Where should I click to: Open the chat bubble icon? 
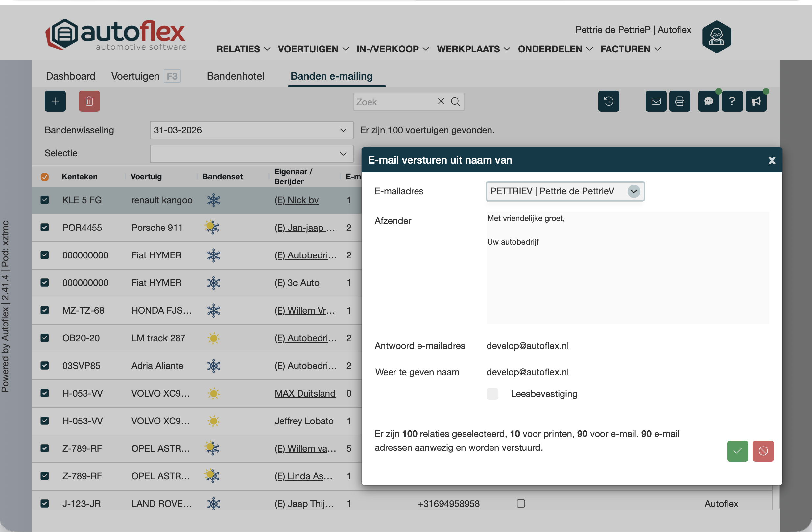709,101
